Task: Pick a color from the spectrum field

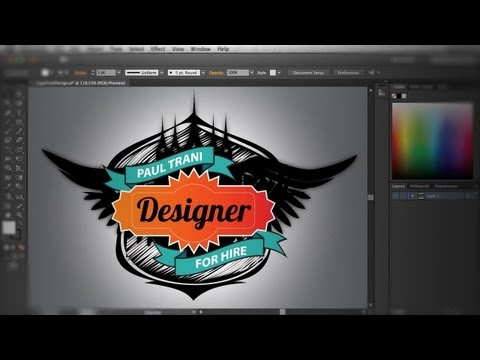Action: point(432,141)
